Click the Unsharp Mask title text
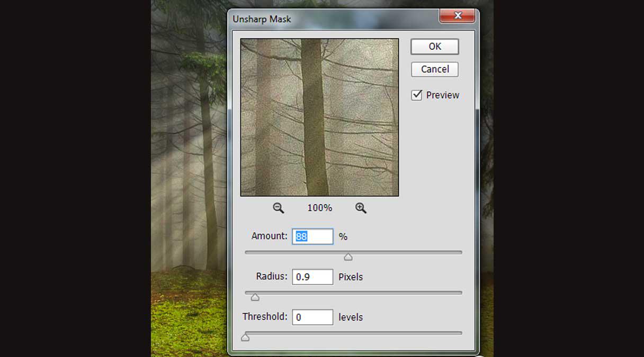This screenshot has width=644, height=357. [x=262, y=19]
